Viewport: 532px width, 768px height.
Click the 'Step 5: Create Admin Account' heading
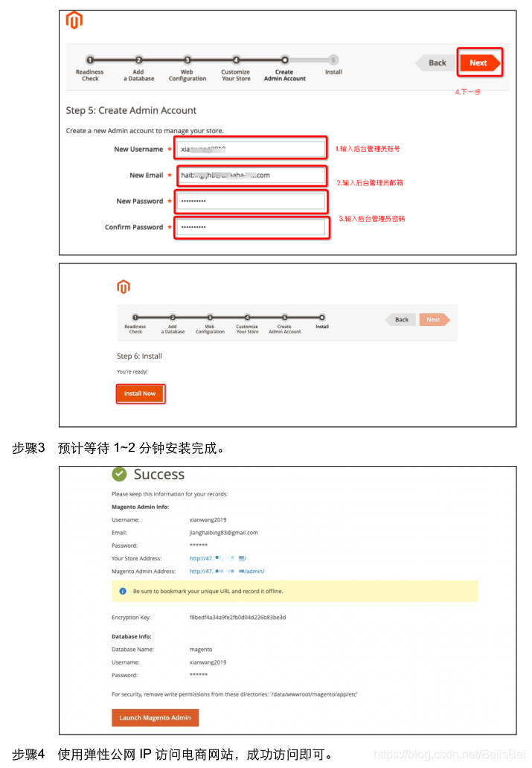point(131,110)
